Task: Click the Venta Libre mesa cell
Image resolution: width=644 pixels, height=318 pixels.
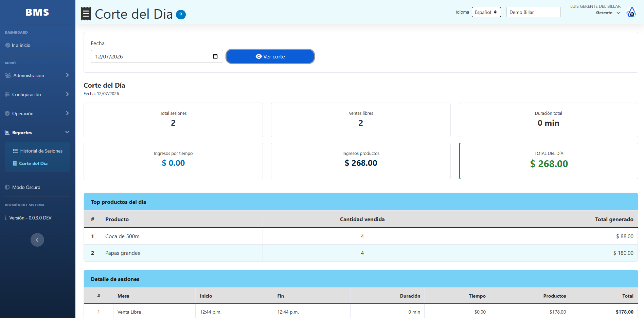Action: point(154,312)
